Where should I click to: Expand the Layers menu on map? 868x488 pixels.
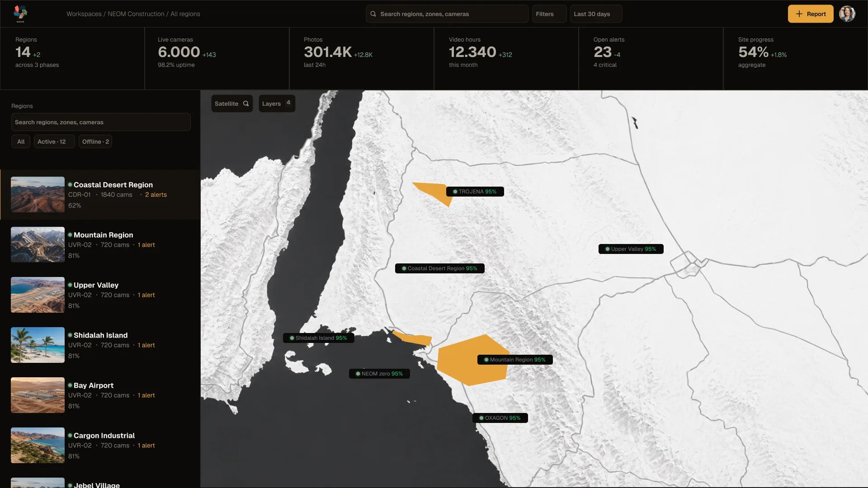[277, 103]
